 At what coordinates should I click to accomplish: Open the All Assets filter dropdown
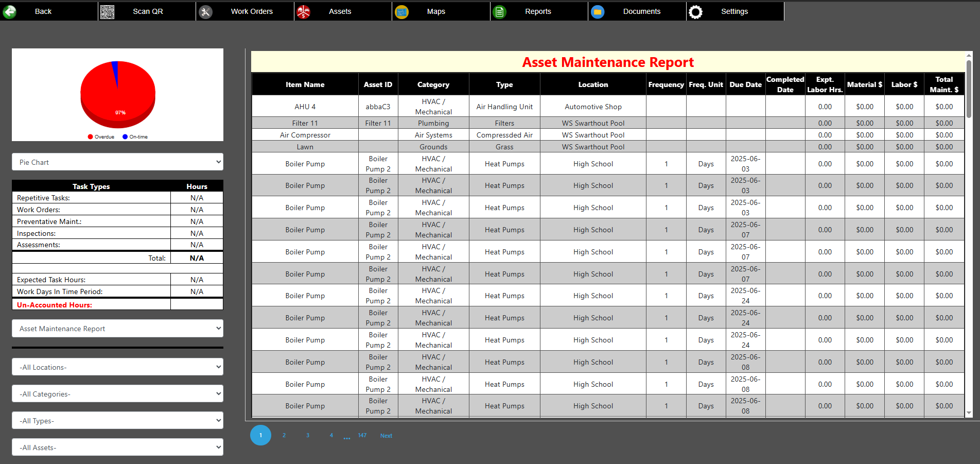[117, 448]
